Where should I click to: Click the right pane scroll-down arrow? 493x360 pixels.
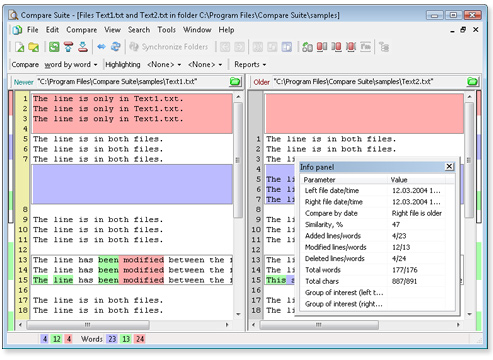tap(470, 314)
